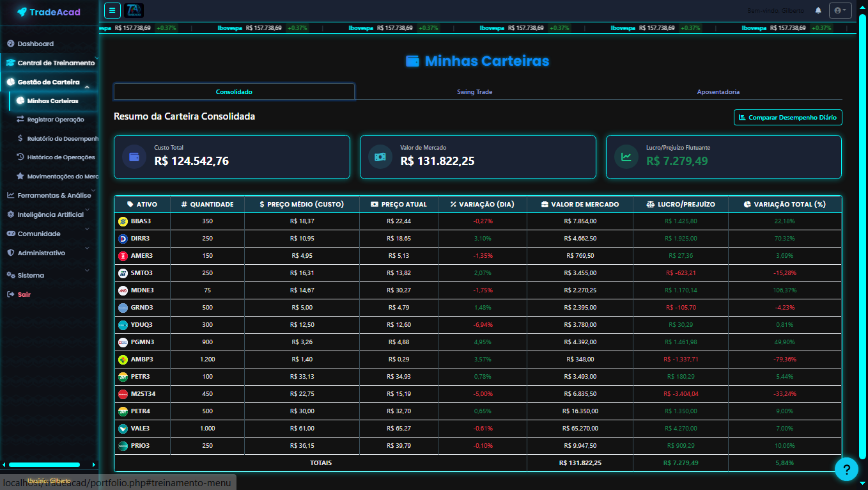Click Comparar Desempenho Diário button
868x490 pixels.
(787, 118)
